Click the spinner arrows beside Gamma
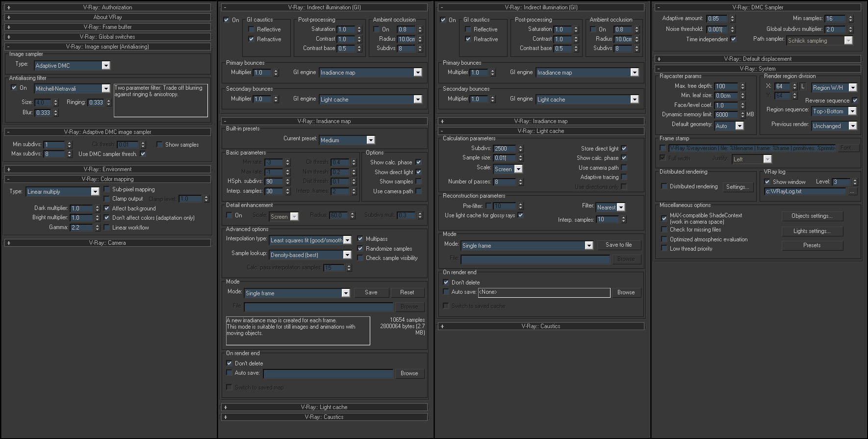The image size is (868, 439). pos(97,228)
